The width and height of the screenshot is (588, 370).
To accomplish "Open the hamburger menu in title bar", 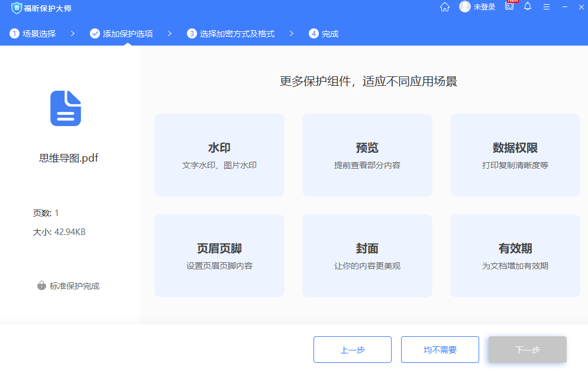I will click(x=547, y=7).
